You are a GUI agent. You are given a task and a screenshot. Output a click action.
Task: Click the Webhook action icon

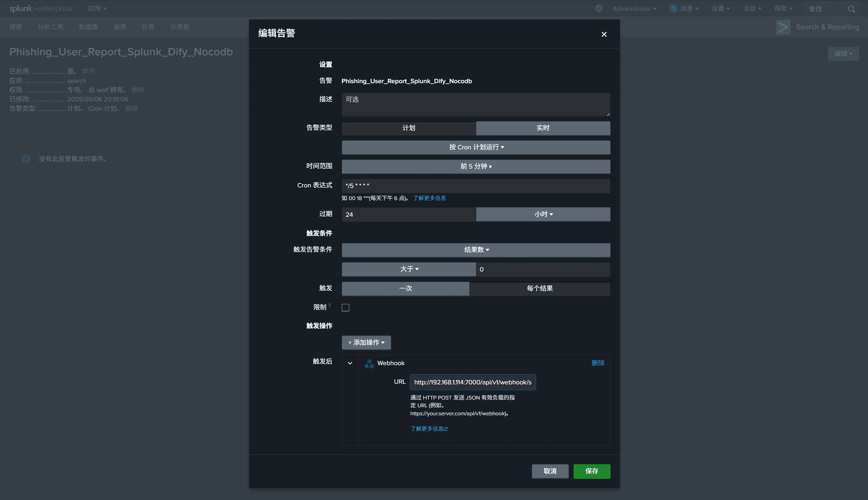pos(369,363)
